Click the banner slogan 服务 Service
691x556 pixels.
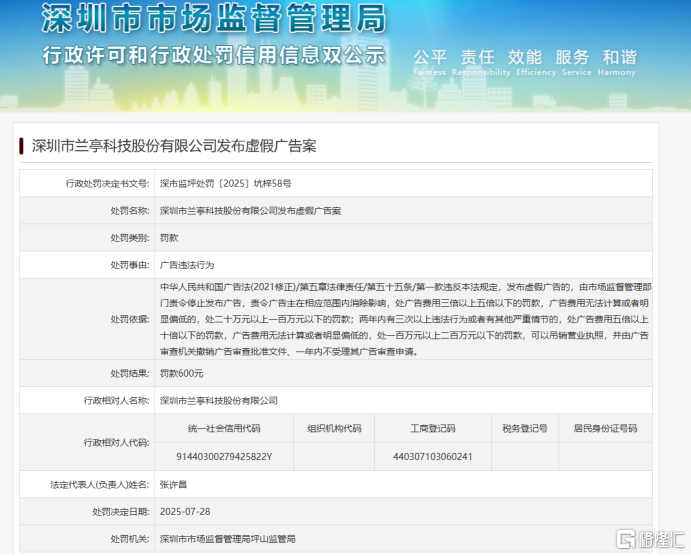pos(576,63)
